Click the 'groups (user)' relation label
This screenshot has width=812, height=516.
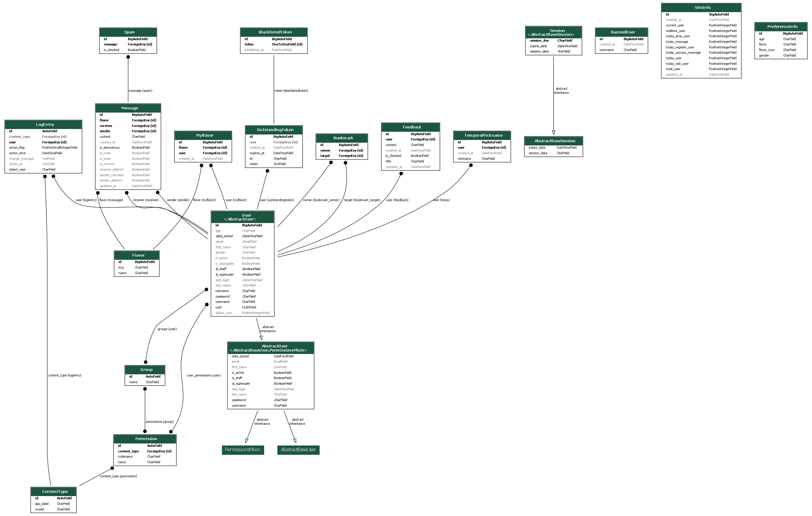click(167, 329)
